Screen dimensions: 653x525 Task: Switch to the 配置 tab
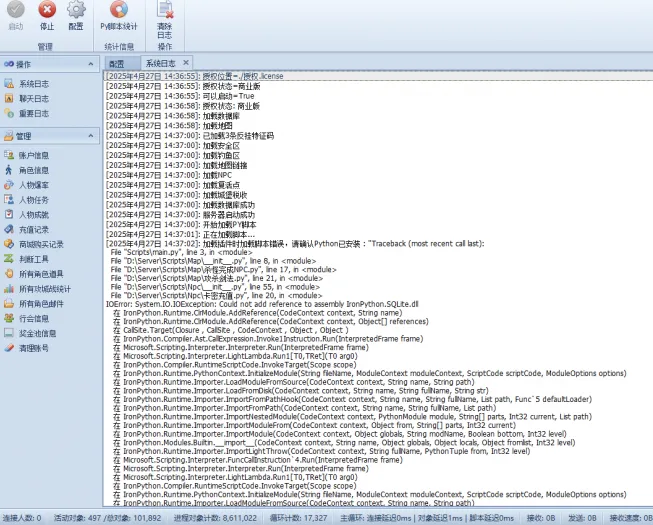[117, 64]
